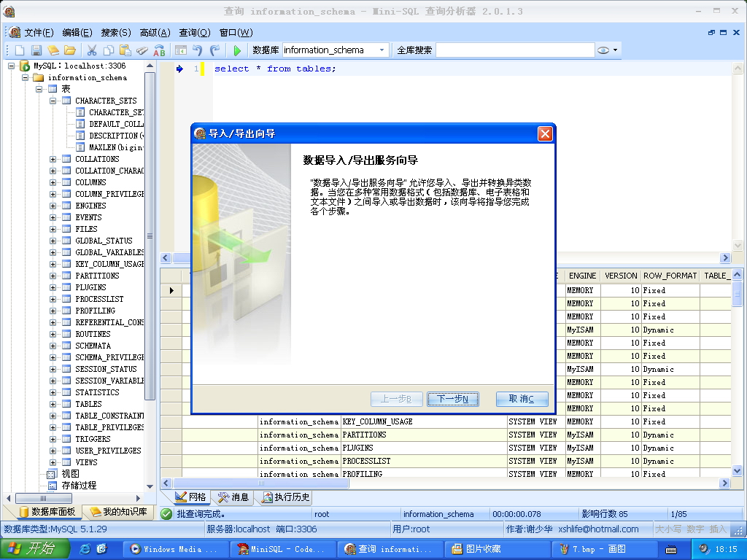Open the 编辑(E) menu
Viewport: 747px width, 560px height.
click(x=77, y=32)
